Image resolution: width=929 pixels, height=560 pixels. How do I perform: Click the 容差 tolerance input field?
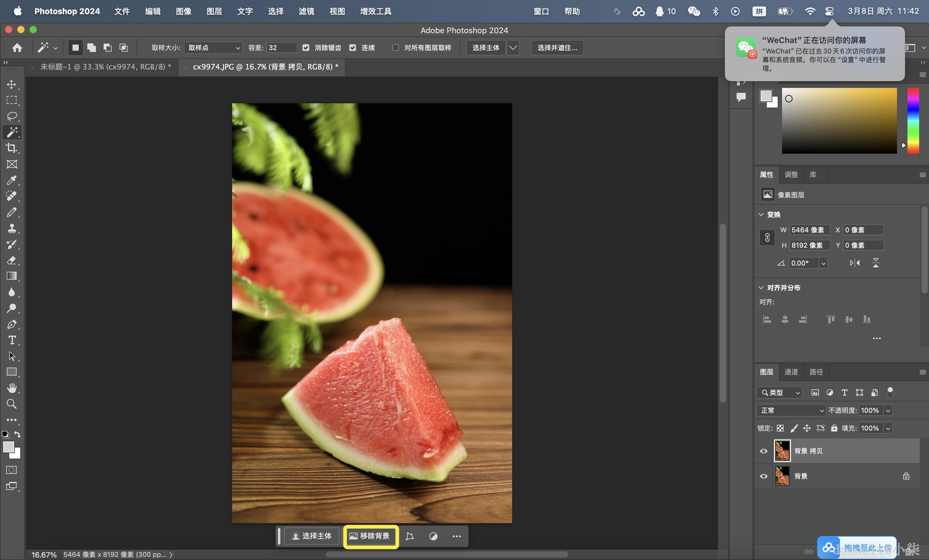(x=281, y=47)
